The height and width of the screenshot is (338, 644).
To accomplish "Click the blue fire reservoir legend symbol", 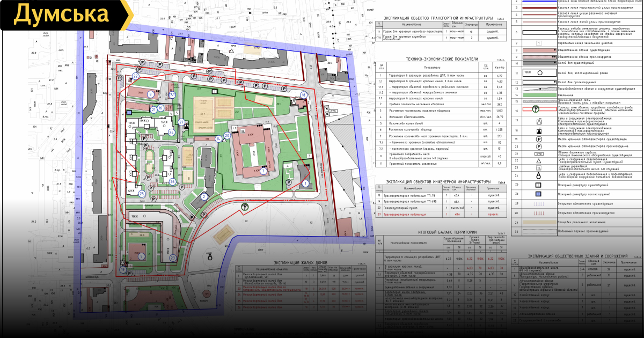I will (538, 194).
